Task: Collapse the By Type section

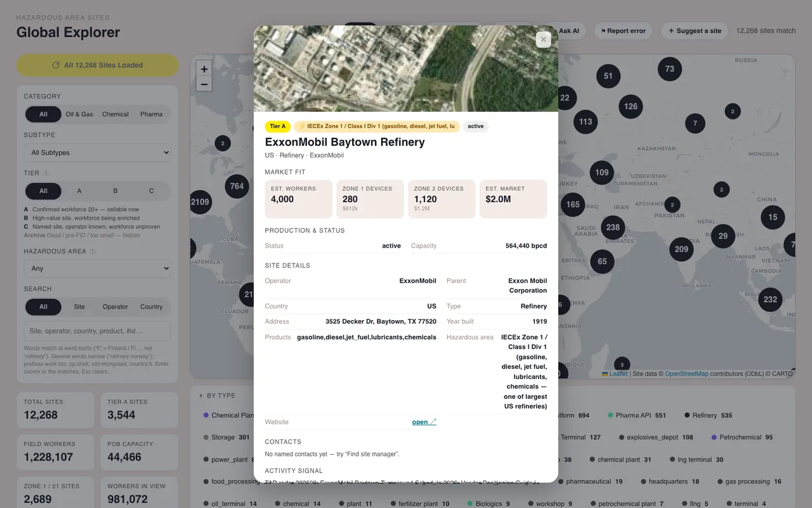Action: (x=217, y=396)
